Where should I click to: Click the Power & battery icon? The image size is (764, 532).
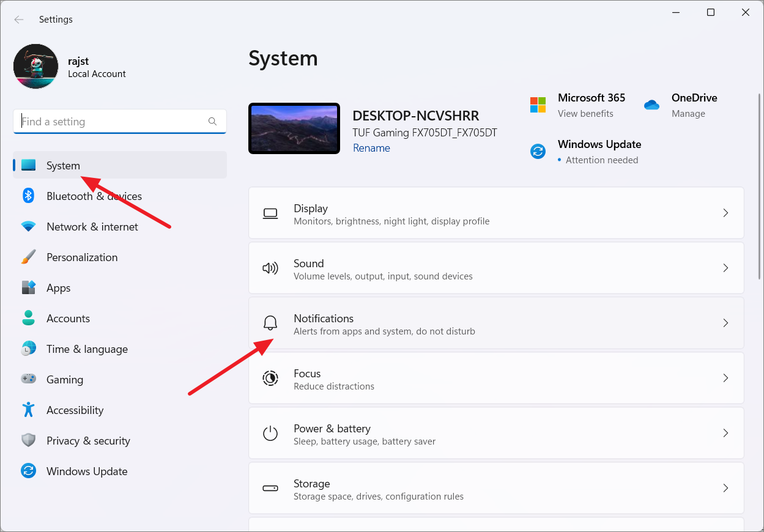(270, 434)
